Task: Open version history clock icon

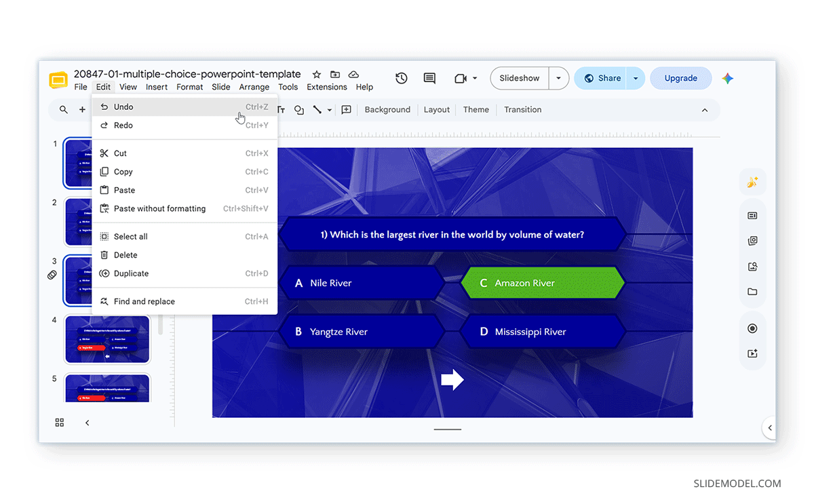Action: click(x=402, y=78)
